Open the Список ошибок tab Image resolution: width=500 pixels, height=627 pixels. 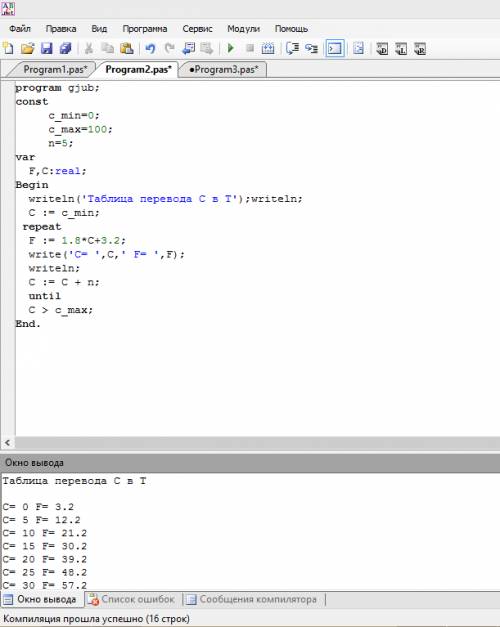132,599
